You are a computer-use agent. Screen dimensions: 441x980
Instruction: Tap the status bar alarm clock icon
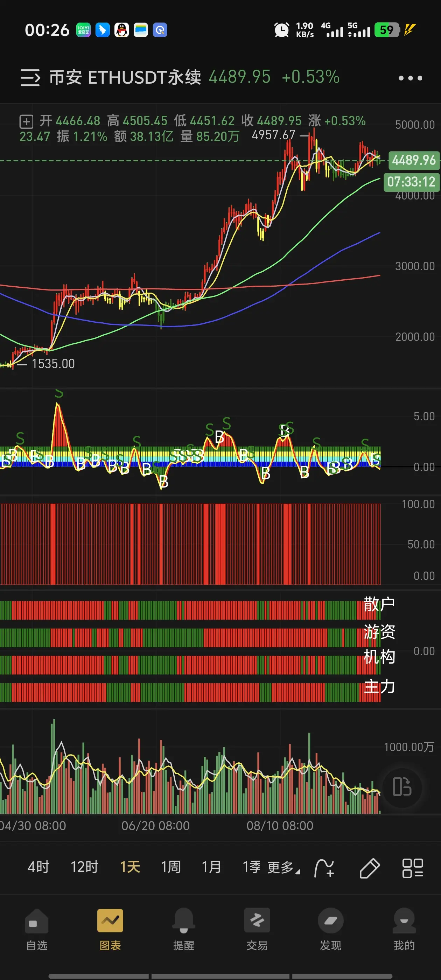click(x=281, y=30)
